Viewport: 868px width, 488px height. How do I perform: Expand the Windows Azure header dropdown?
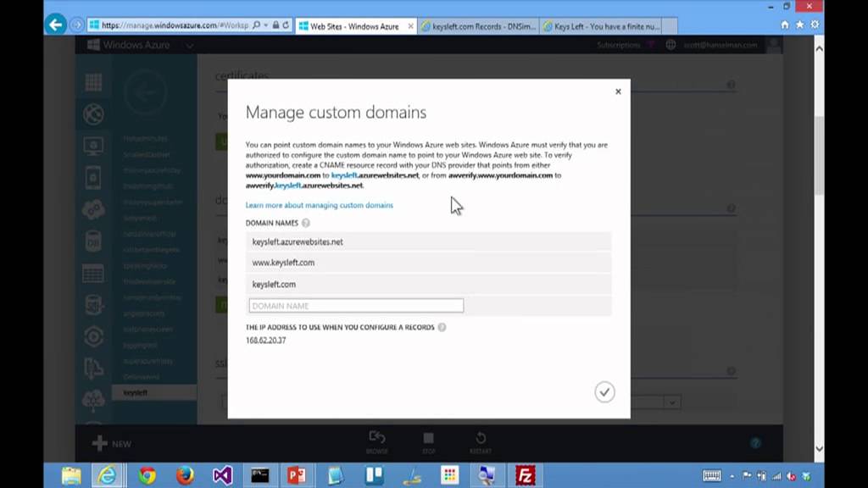point(190,46)
